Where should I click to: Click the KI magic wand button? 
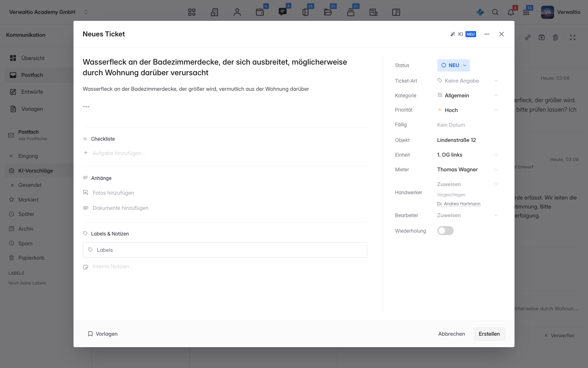click(x=463, y=34)
